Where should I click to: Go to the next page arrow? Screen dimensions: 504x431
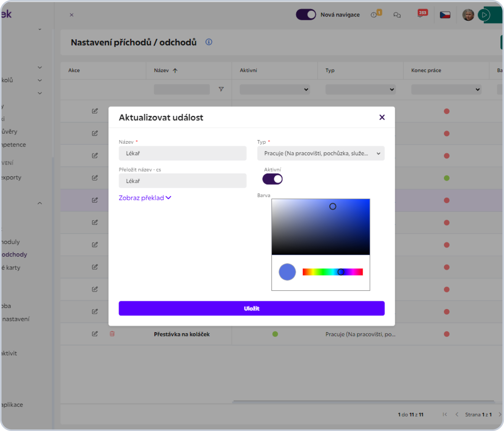click(x=500, y=414)
